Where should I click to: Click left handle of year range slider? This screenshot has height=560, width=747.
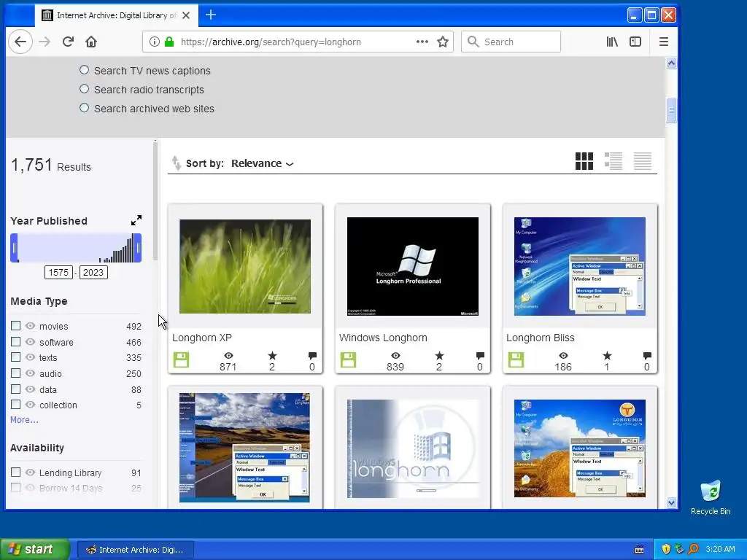point(15,248)
